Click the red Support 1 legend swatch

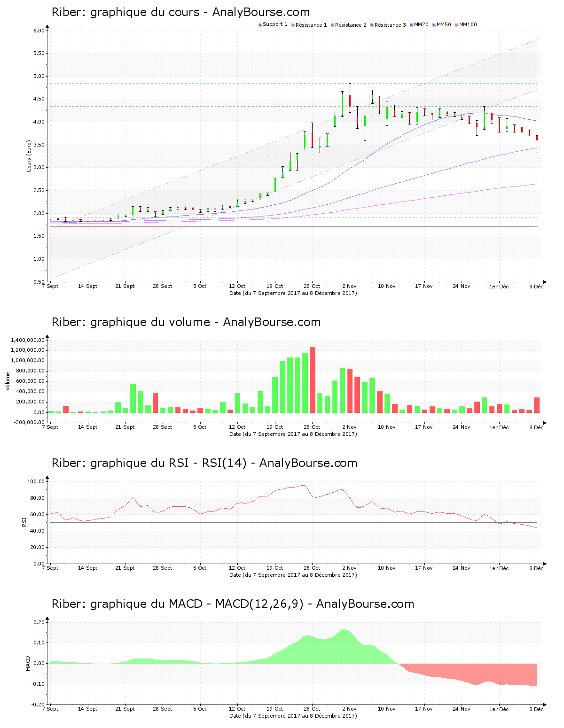click(x=260, y=25)
